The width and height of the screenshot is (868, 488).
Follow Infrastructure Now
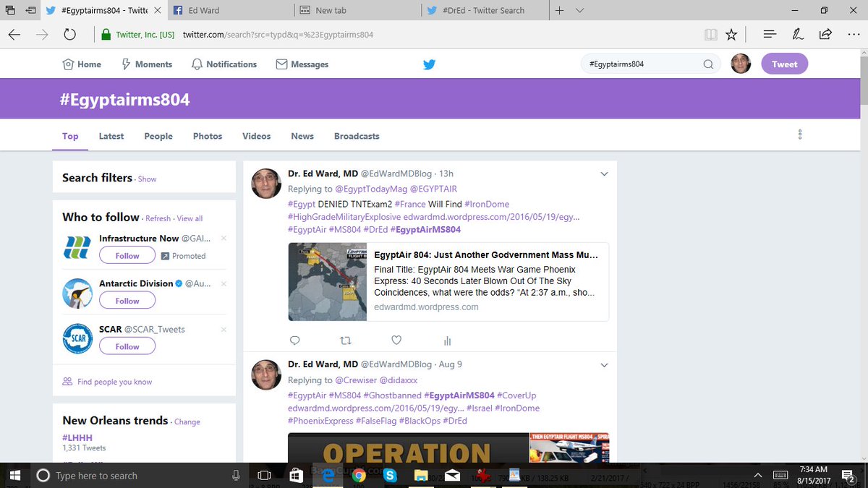tap(127, 255)
